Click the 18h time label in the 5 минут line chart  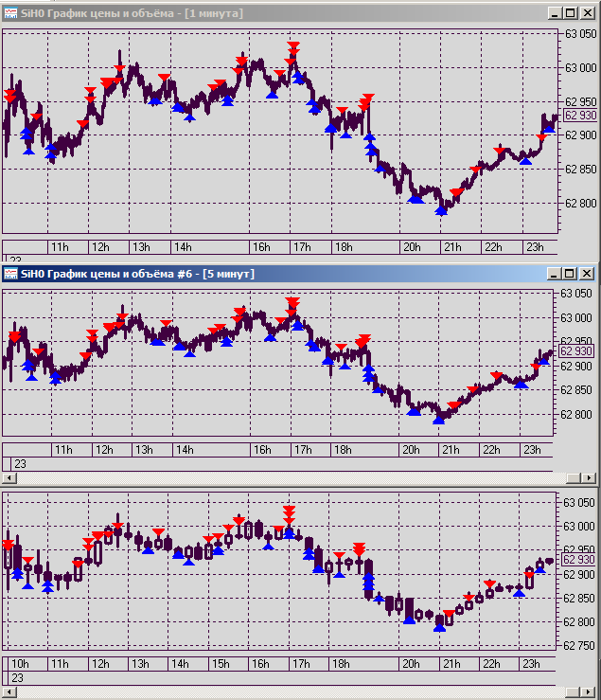click(x=343, y=450)
